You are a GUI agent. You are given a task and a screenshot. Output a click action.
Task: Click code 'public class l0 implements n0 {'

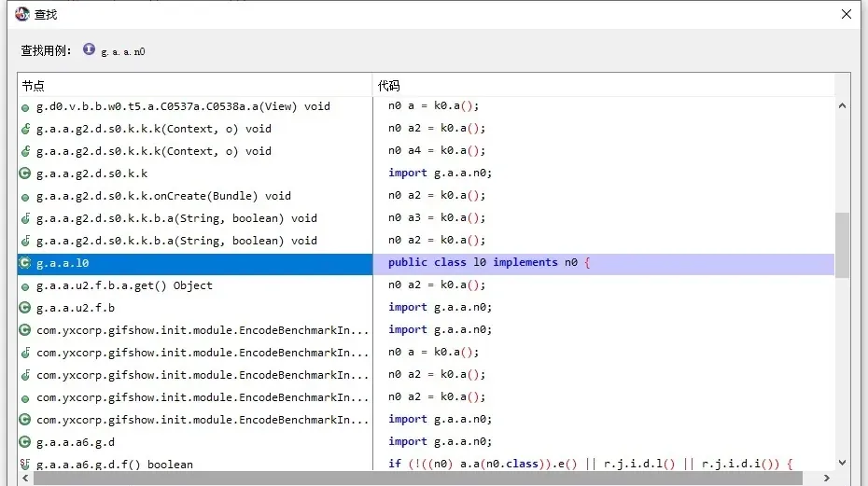pyautogui.click(x=489, y=262)
